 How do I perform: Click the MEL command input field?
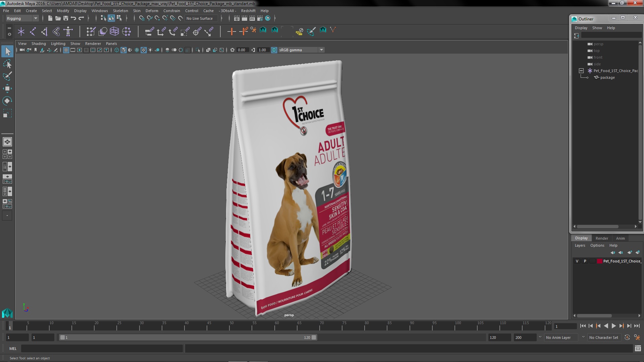coord(102,349)
